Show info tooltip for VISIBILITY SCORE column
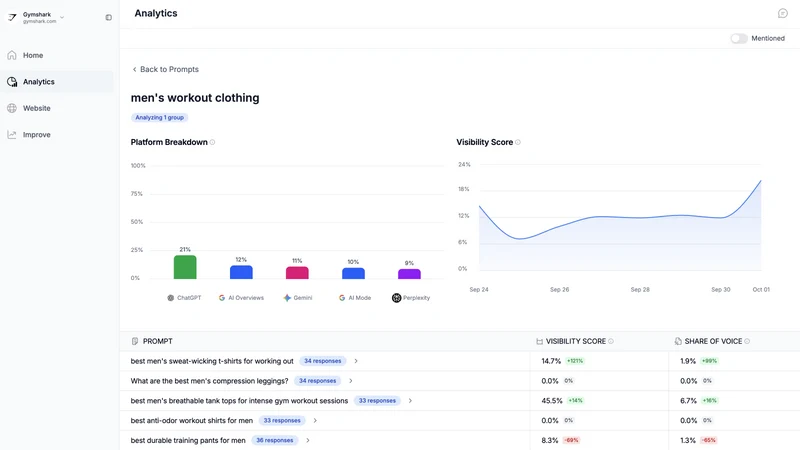Viewport: 800px width, 450px height. [611, 341]
